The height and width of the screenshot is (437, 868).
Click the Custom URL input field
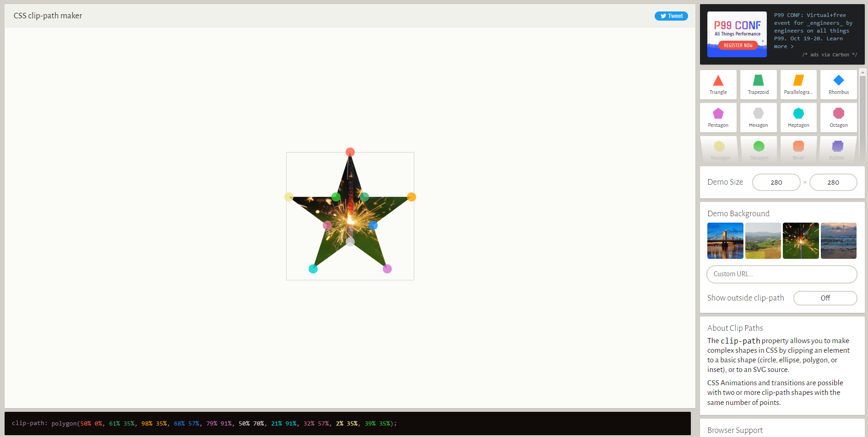coord(781,274)
